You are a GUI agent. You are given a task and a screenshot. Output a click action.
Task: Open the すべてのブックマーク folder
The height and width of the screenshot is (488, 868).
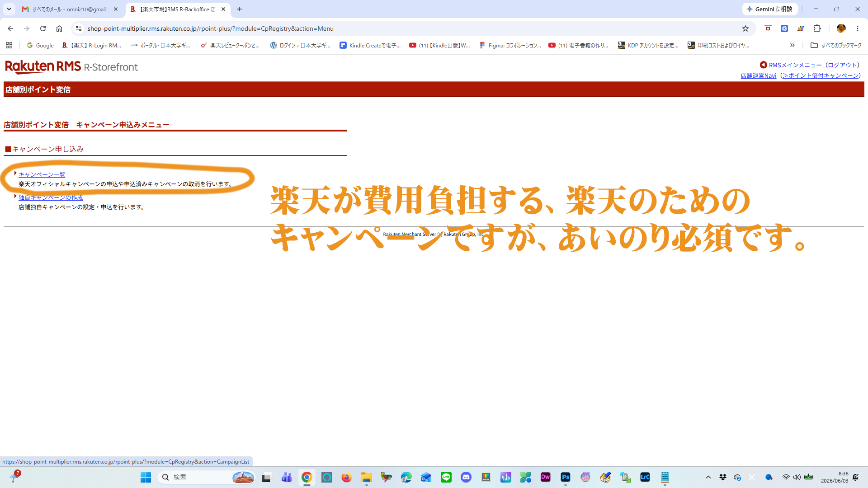836,45
